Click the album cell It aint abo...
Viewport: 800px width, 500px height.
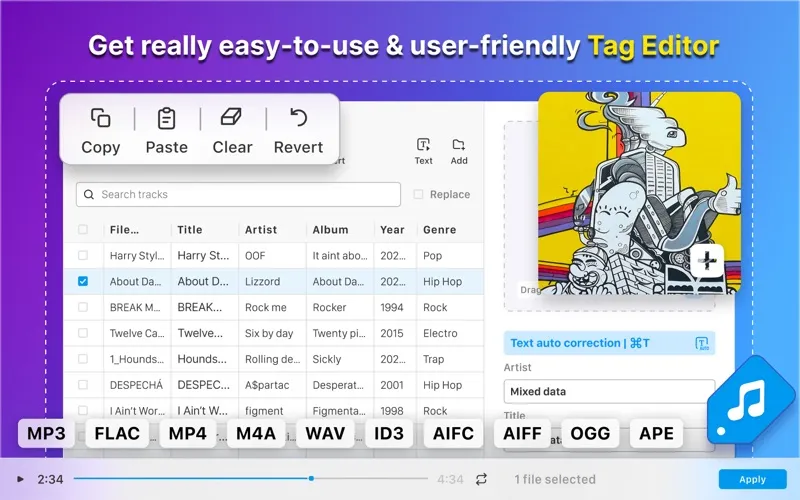tap(340, 256)
